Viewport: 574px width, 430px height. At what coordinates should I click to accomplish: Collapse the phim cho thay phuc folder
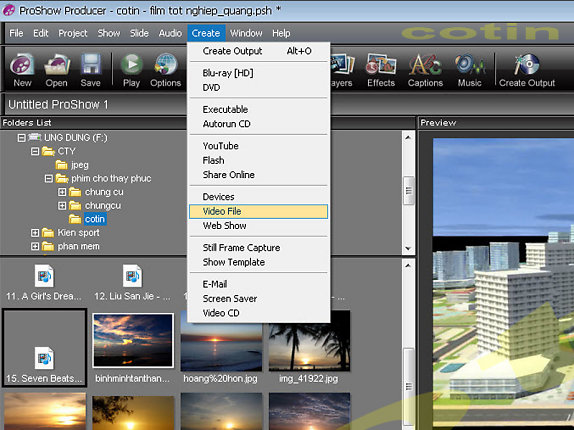[49, 179]
